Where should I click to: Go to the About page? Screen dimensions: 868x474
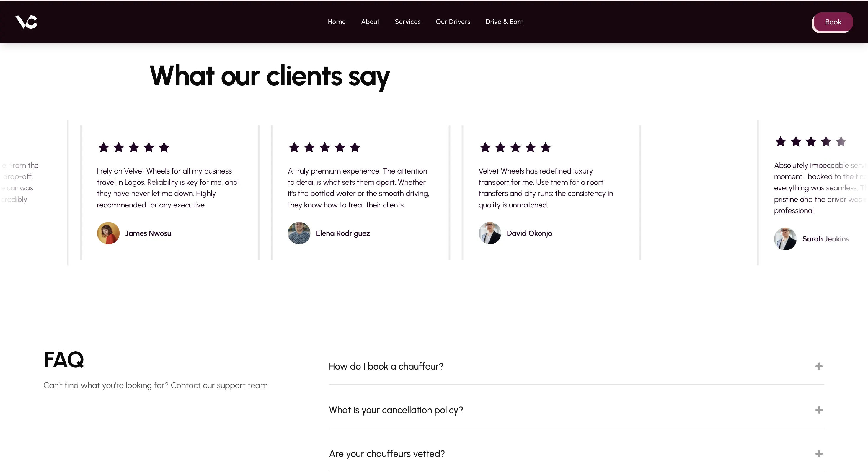370,22
